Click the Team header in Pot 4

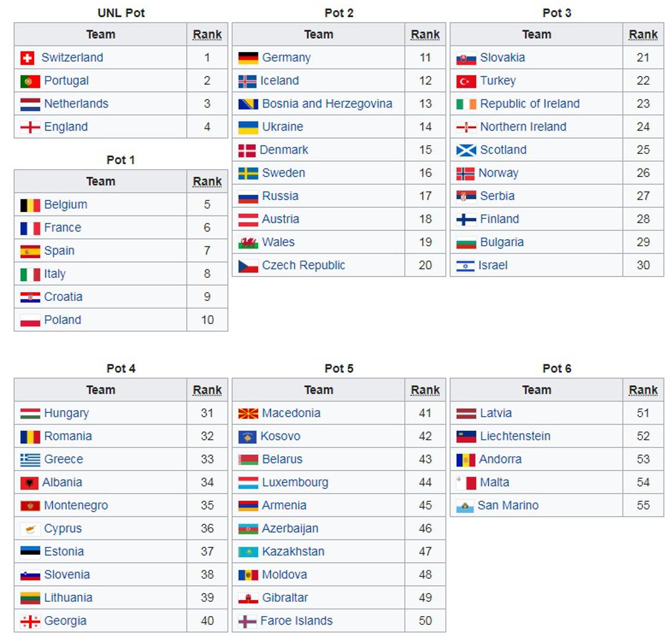pos(100,390)
